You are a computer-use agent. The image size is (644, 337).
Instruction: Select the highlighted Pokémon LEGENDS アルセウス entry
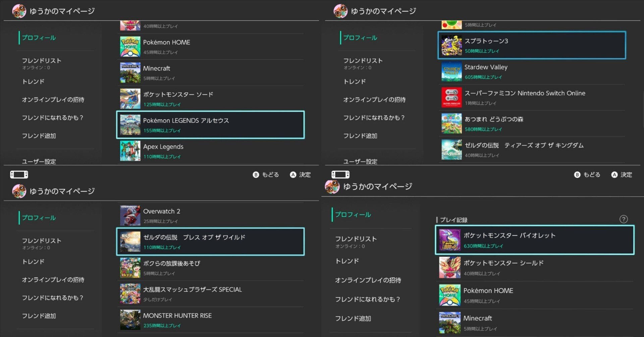pos(210,124)
